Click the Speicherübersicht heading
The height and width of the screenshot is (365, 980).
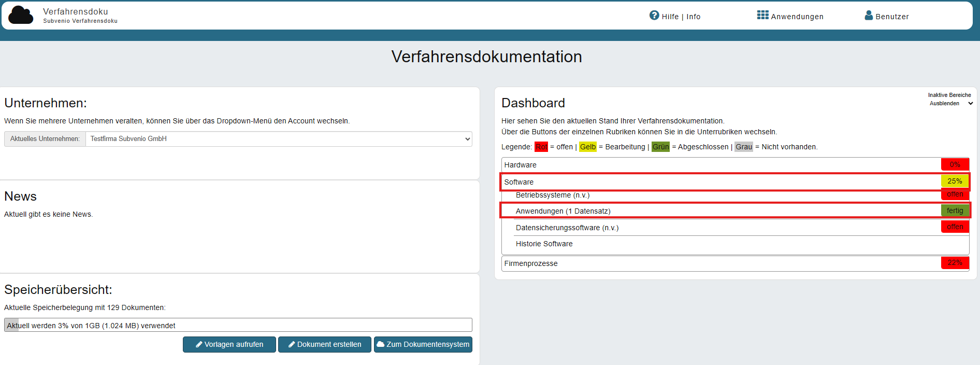pyautogui.click(x=59, y=289)
